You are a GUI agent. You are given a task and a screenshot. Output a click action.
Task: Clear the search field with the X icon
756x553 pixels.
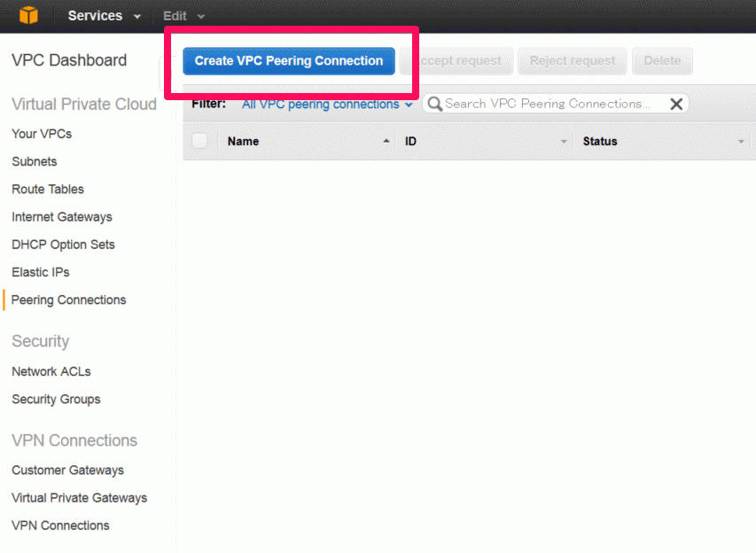point(676,104)
